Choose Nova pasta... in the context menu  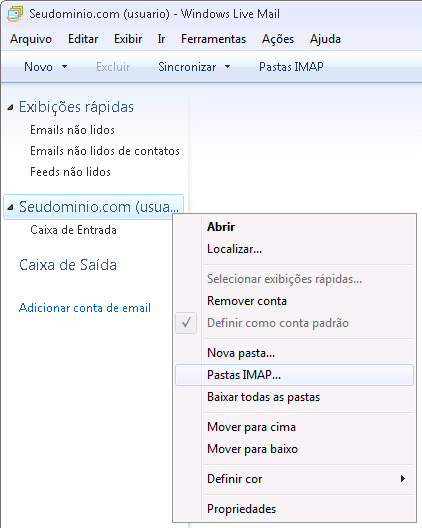(294, 353)
